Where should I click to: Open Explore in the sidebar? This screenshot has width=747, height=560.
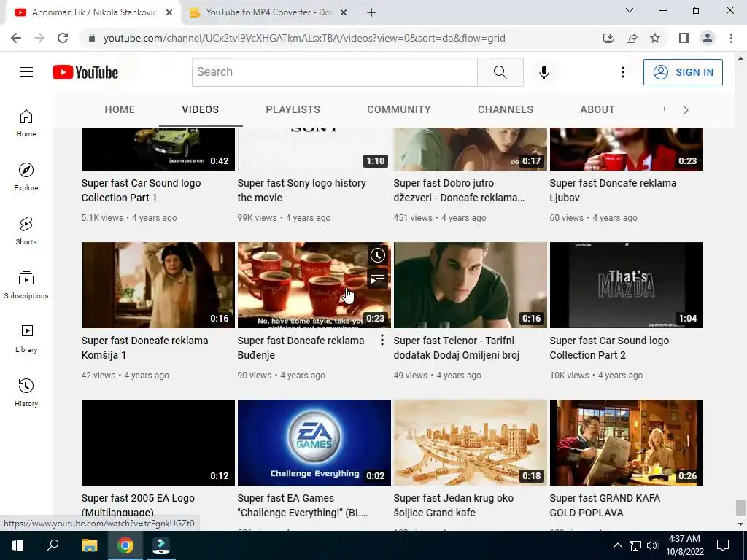(26, 176)
